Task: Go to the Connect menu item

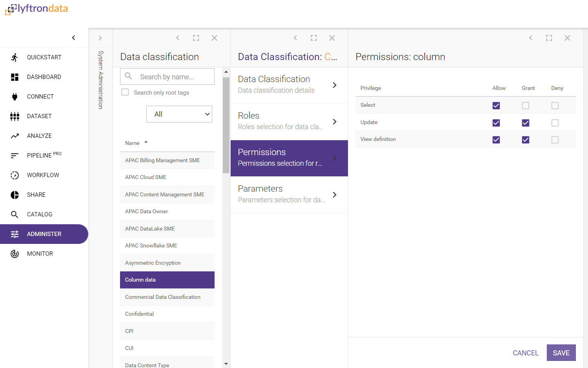Action: (x=44, y=97)
